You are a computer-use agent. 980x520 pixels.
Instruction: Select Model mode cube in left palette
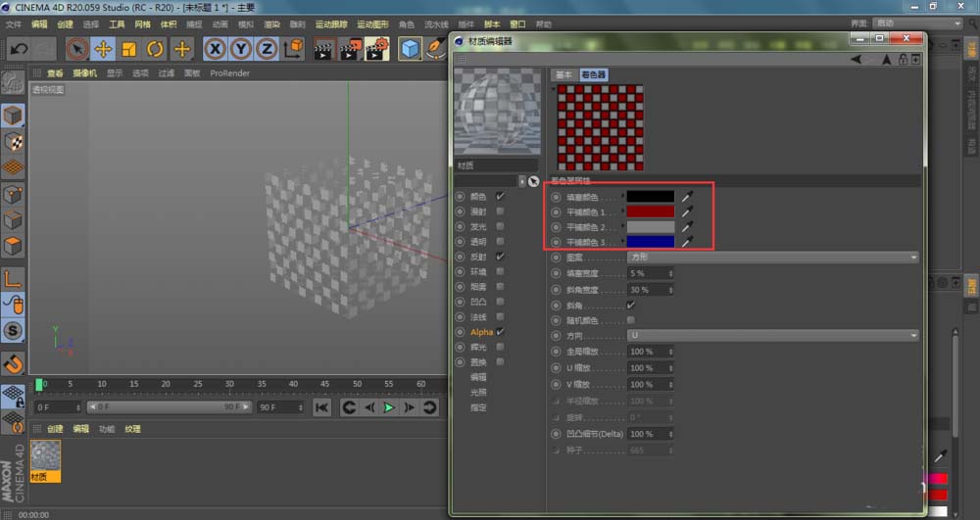coord(13,115)
